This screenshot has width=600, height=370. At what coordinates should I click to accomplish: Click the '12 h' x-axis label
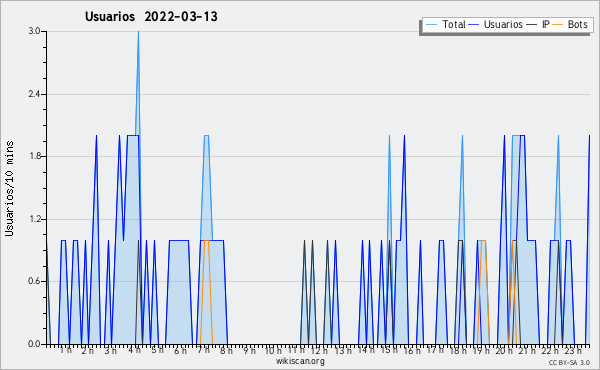[320, 350]
